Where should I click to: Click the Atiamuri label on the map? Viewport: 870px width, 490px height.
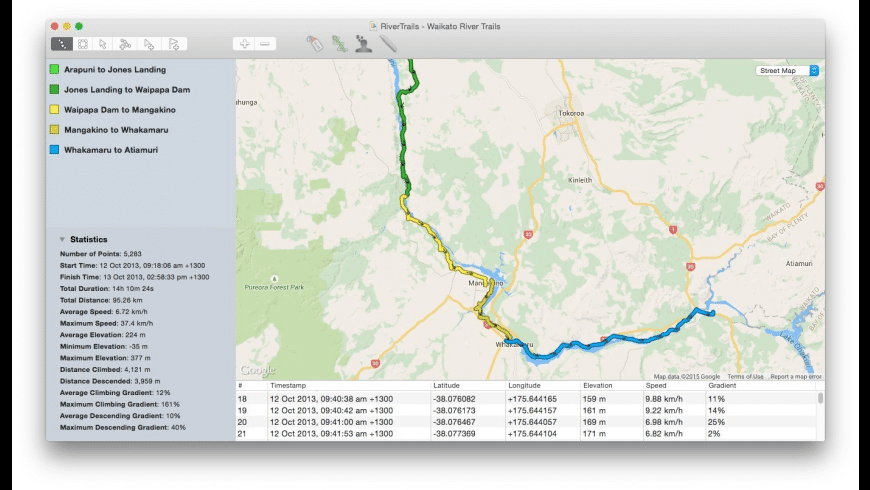[x=799, y=263]
